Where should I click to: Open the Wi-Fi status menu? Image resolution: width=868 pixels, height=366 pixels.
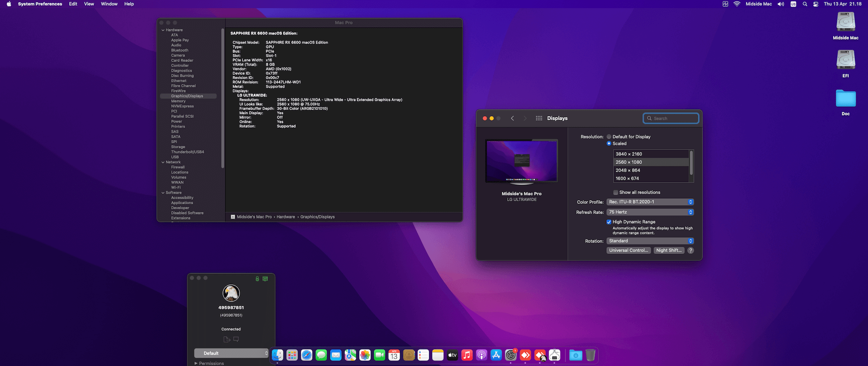click(737, 4)
